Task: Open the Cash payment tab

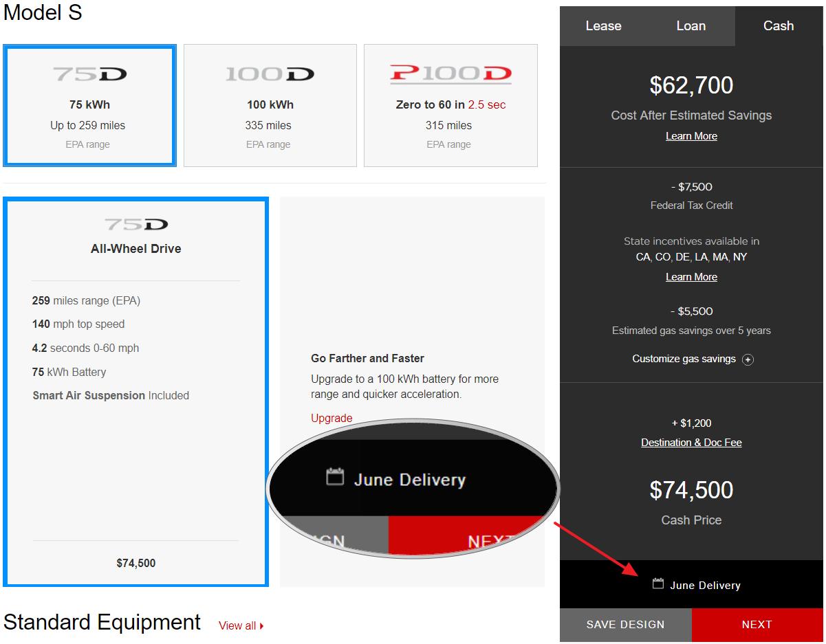Action: (x=779, y=26)
